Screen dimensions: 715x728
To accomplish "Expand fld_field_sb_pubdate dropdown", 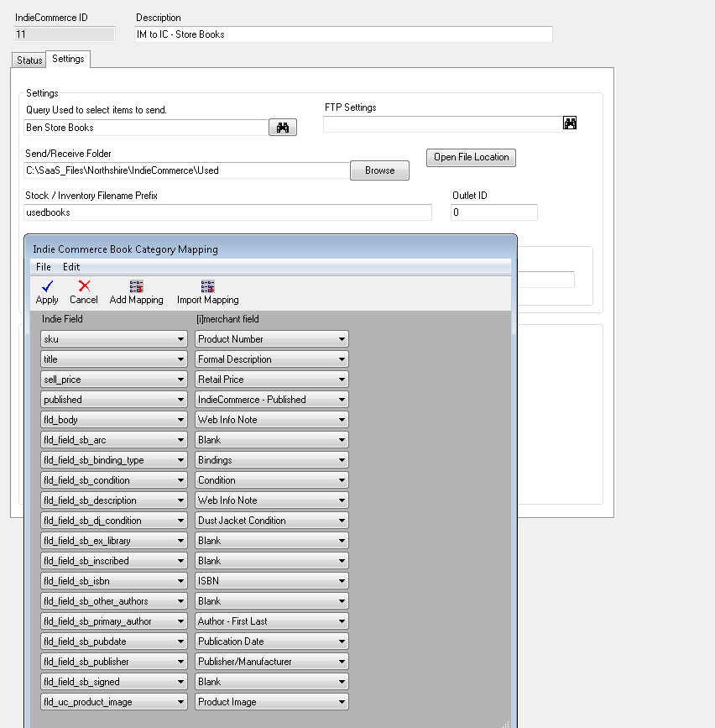I will pyautogui.click(x=113, y=642).
